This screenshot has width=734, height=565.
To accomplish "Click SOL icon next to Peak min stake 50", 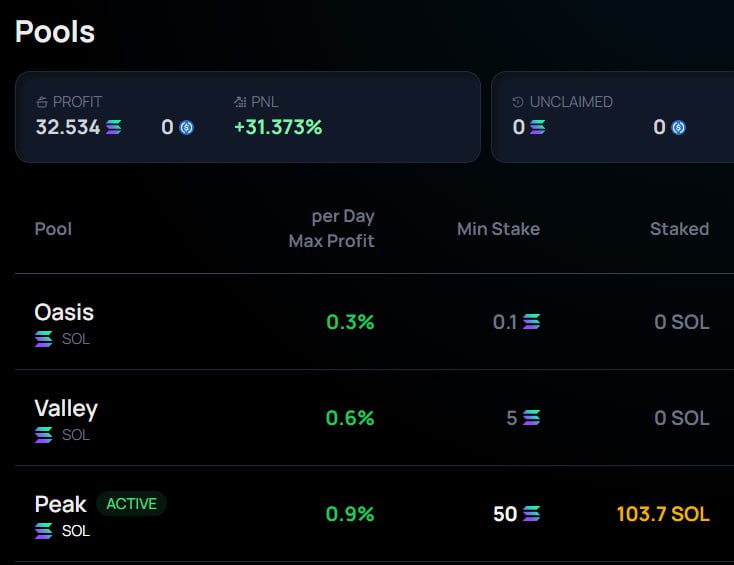I will [531, 514].
